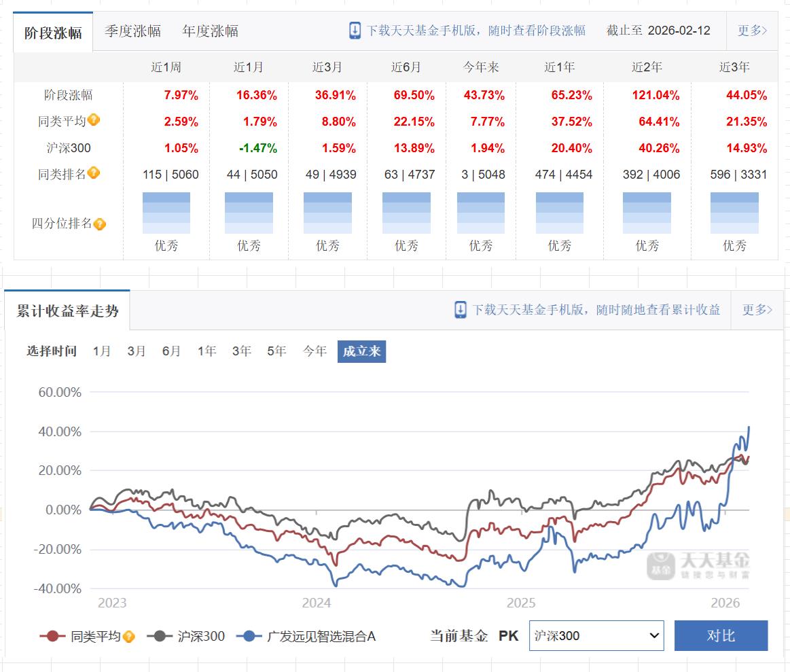This screenshot has height=672, width=790.
Task: Toggle the 广发远见智选混合A legend series
Action: coord(309,636)
